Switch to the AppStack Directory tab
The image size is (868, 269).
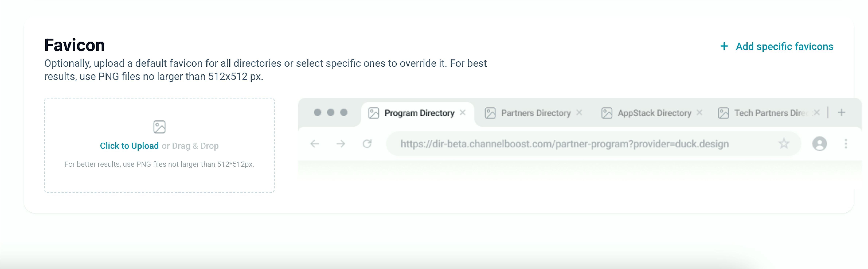click(x=654, y=113)
